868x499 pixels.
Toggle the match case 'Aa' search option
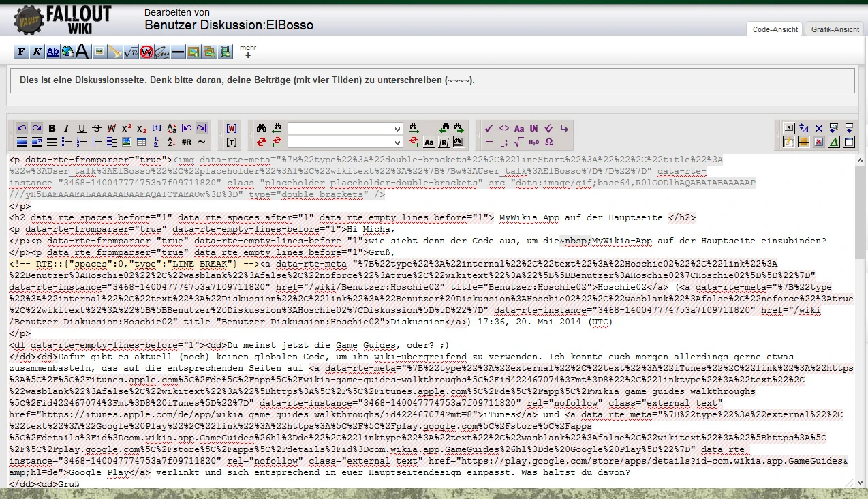429,142
